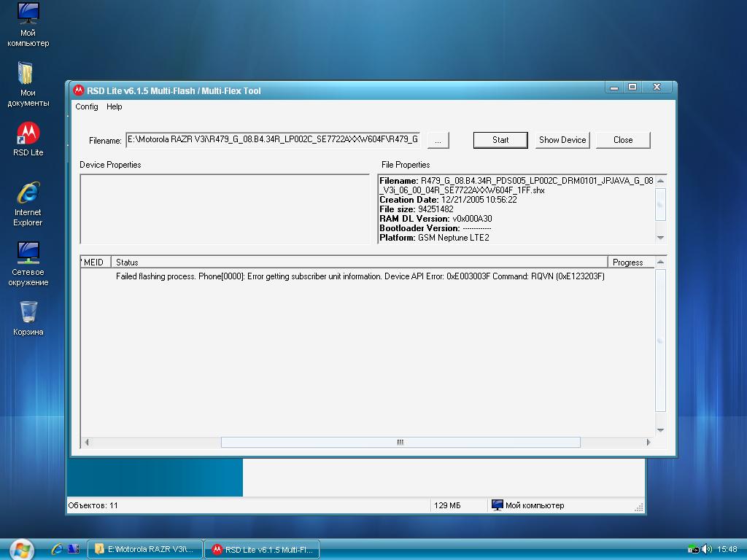Select the Failed flashing process status row
The width and height of the screenshot is (747, 560).
[x=360, y=276]
